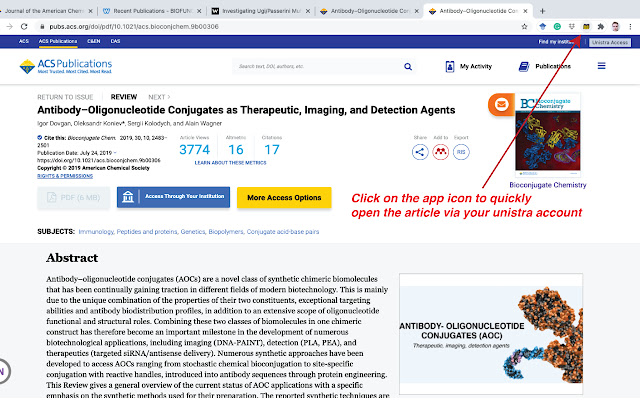Open the green Grammarly extension icon
This screenshot has width=640, height=400.
557,27
